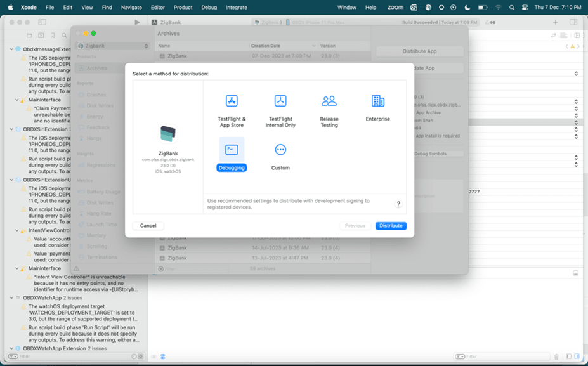Open the Zigbank product dropdown in Organizer
The height and width of the screenshot is (366, 588).
[113, 46]
